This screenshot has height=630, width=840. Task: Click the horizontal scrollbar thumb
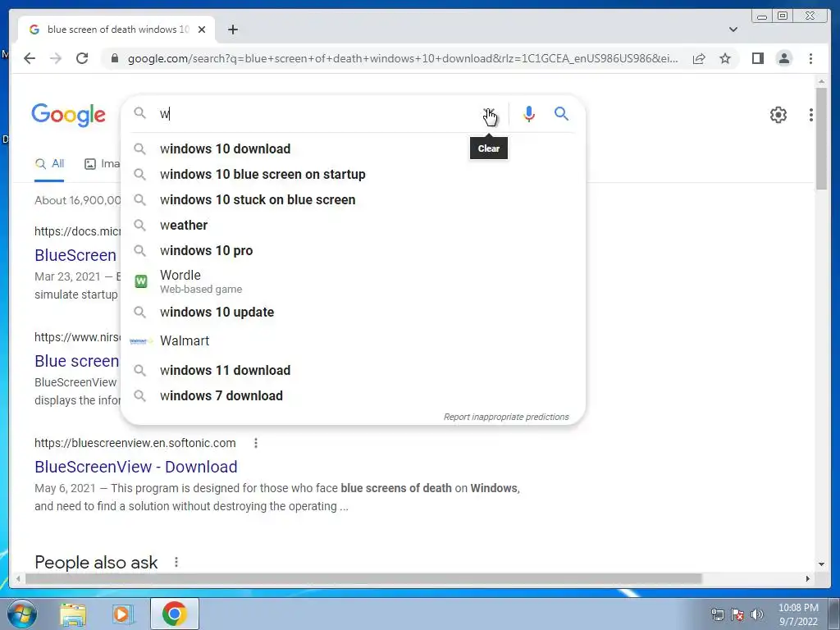363,578
